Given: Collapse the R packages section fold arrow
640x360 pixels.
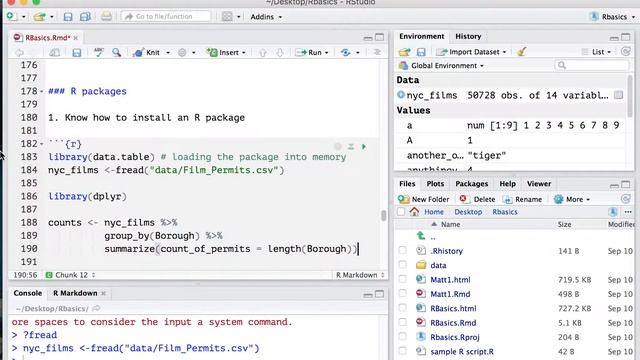Looking at the screenshot, I should pyautogui.click(x=42, y=91).
